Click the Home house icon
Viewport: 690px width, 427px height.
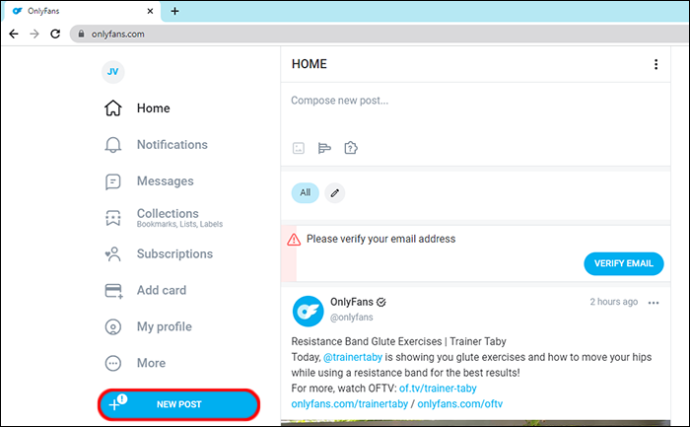coord(113,108)
